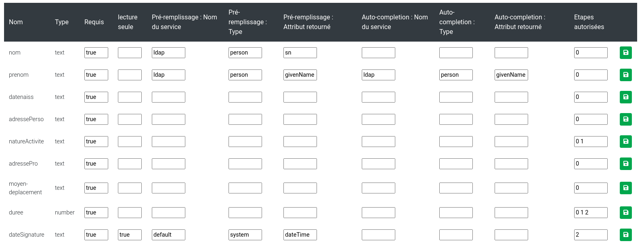644x252 pixels.
Task: Click prenom auto-completion service name field
Action: click(378, 75)
